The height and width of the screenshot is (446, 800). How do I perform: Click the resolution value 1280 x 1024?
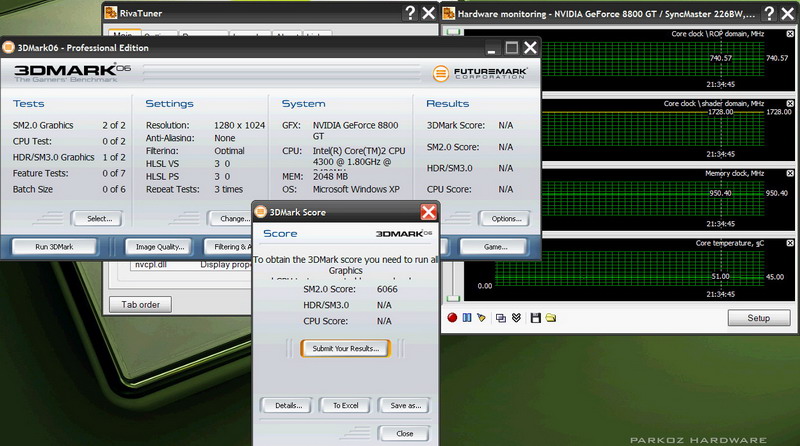pyautogui.click(x=240, y=125)
